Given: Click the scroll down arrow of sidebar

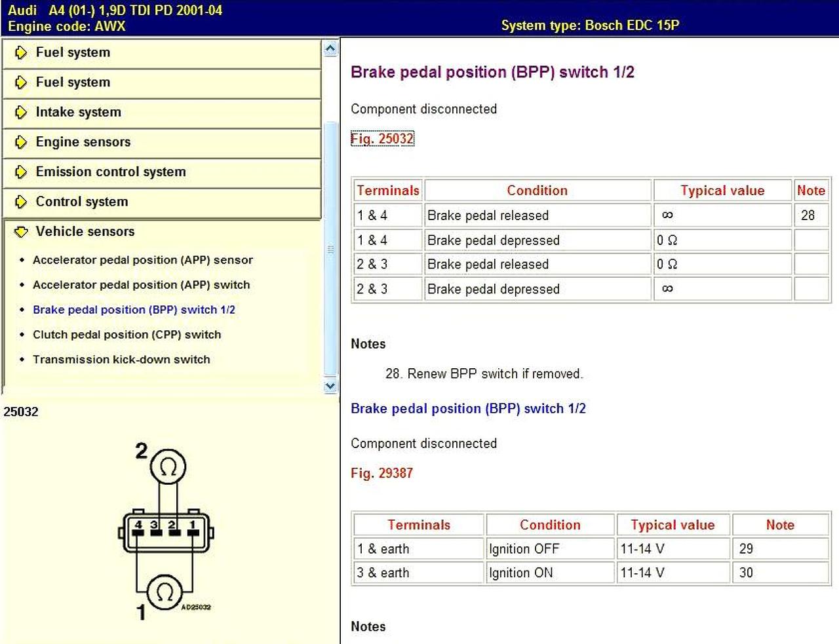Looking at the screenshot, I should pyautogui.click(x=330, y=386).
